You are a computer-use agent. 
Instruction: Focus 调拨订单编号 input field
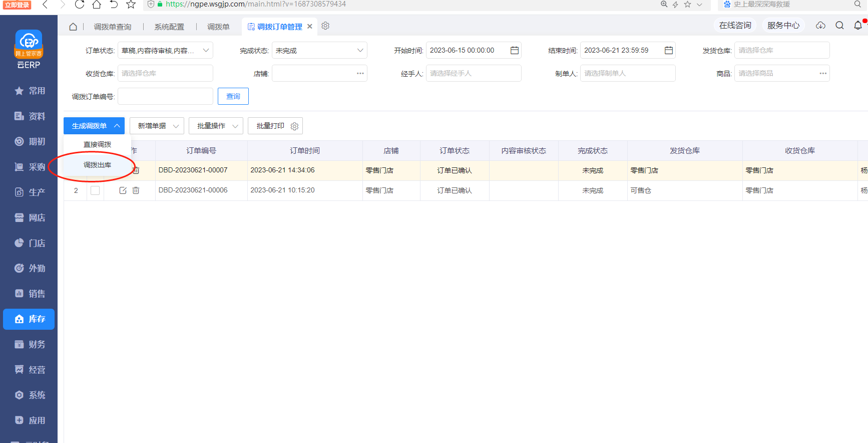(165, 96)
